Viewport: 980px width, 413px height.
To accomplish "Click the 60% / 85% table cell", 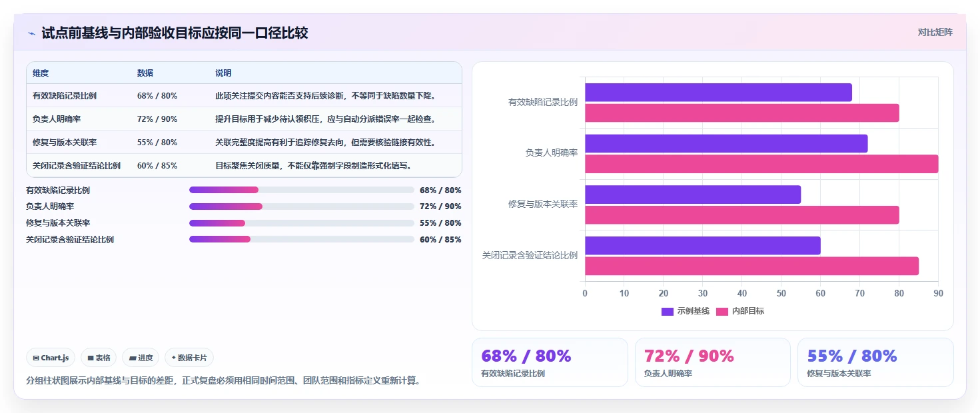I will click(x=157, y=166).
